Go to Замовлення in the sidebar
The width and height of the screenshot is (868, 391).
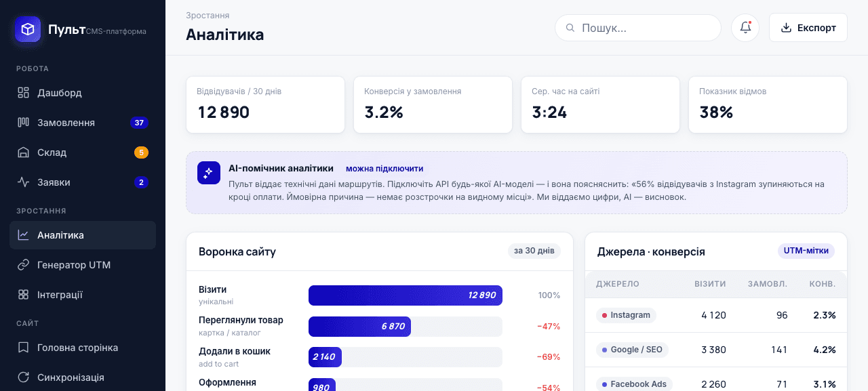click(83, 123)
